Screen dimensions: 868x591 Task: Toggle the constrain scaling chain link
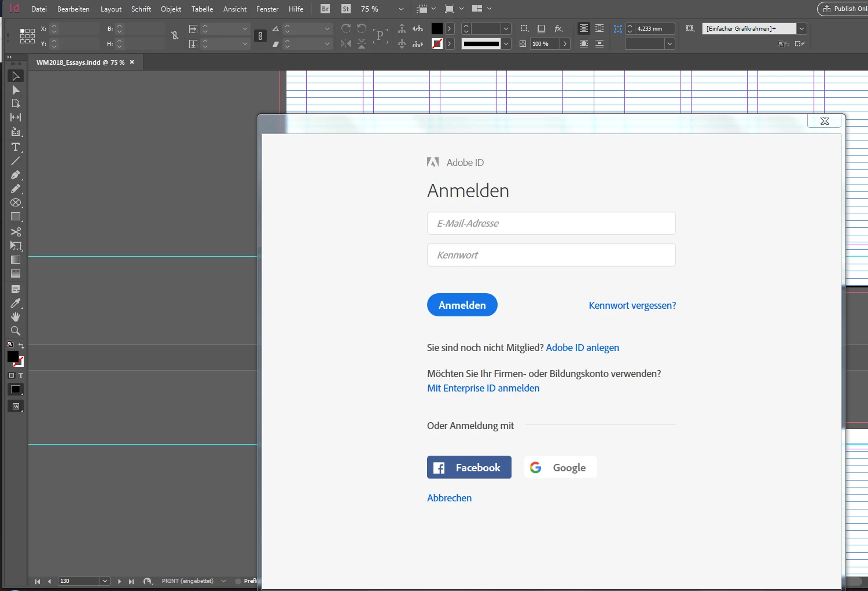click(x=260, y=36)
